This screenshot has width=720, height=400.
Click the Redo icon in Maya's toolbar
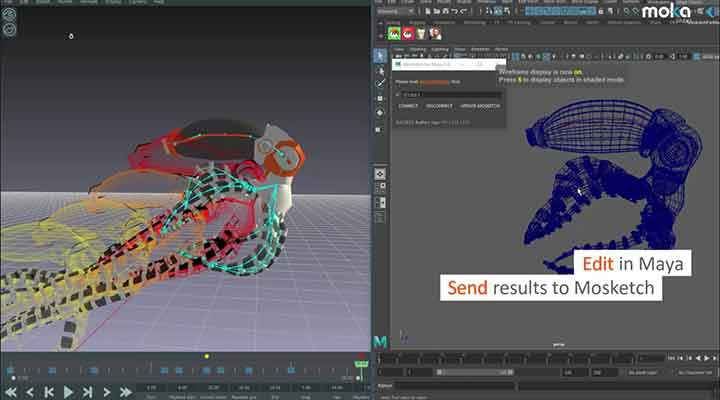[x=463, y=11]
